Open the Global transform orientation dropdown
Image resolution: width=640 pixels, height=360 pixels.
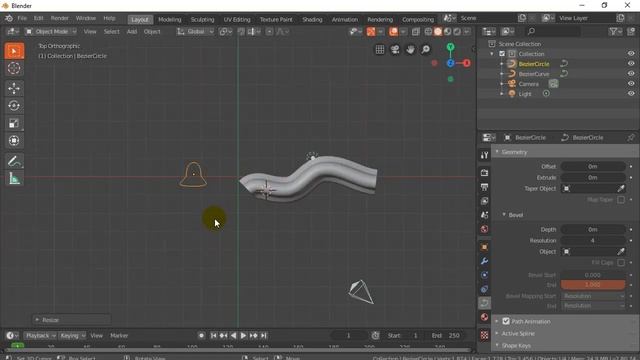tap(195, 31)
